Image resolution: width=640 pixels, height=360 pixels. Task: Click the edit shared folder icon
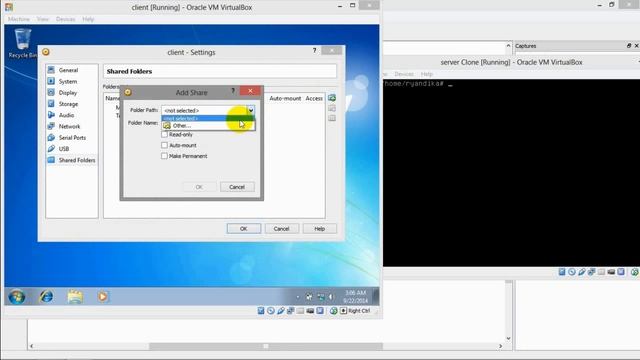pyautogui.click(x=332, y=108)
